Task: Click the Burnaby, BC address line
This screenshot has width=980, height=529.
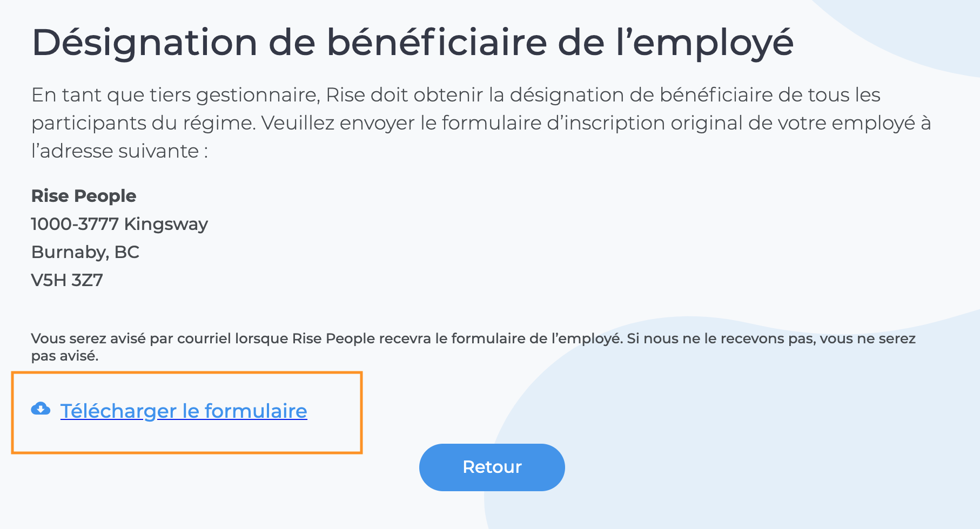Action: tap(85, 252)
